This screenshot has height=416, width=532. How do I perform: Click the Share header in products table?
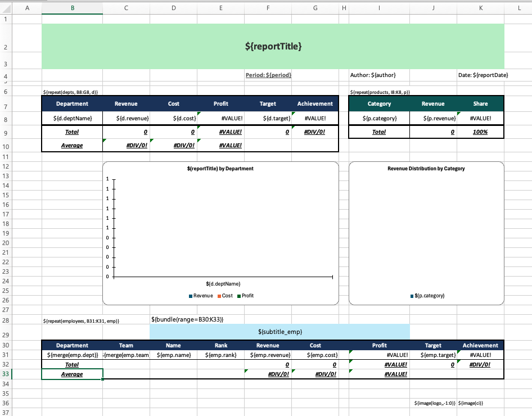[480, 104]
